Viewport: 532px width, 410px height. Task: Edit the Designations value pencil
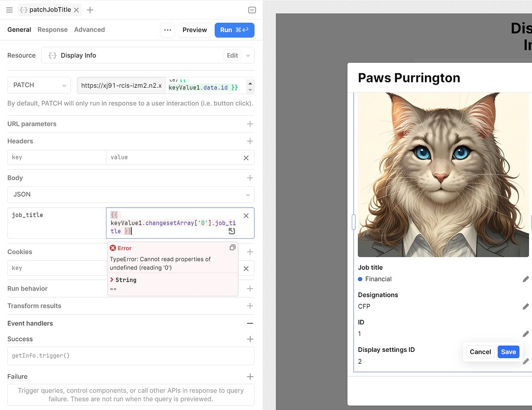[525, 307]
